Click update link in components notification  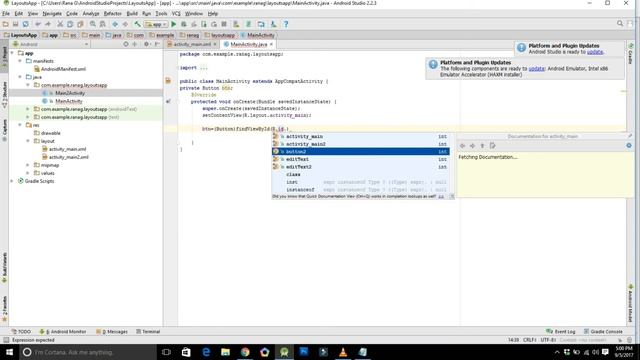pyautogui.click(x=536, y=69)
